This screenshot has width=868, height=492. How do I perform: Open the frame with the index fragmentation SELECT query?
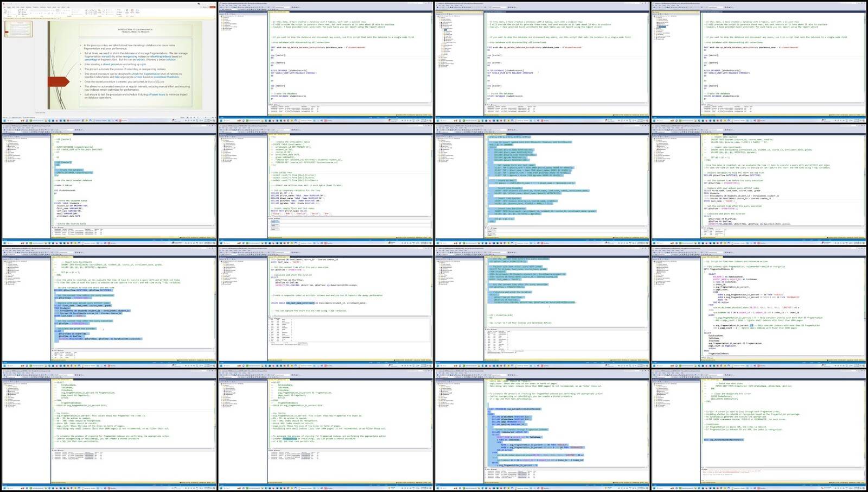pos(759,307)
